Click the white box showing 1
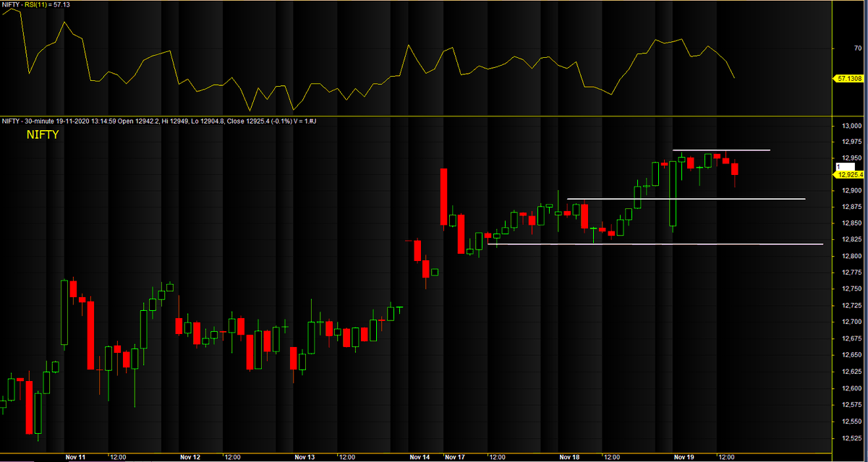 pyautogui.click(x=843, y=166)
